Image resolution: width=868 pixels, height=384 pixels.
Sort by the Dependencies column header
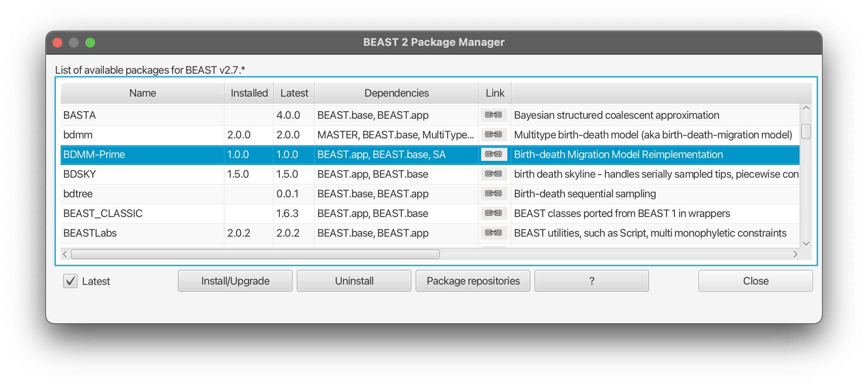(x=396, y=93)
